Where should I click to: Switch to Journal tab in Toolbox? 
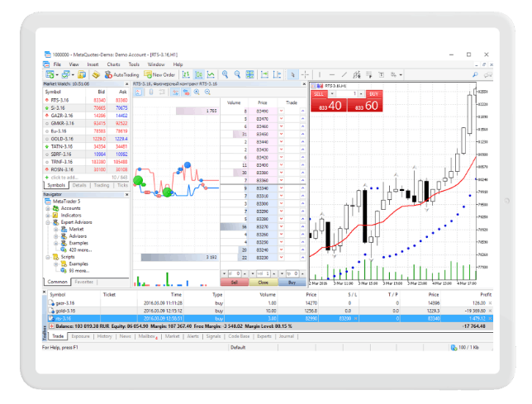(x=287, y=336)
